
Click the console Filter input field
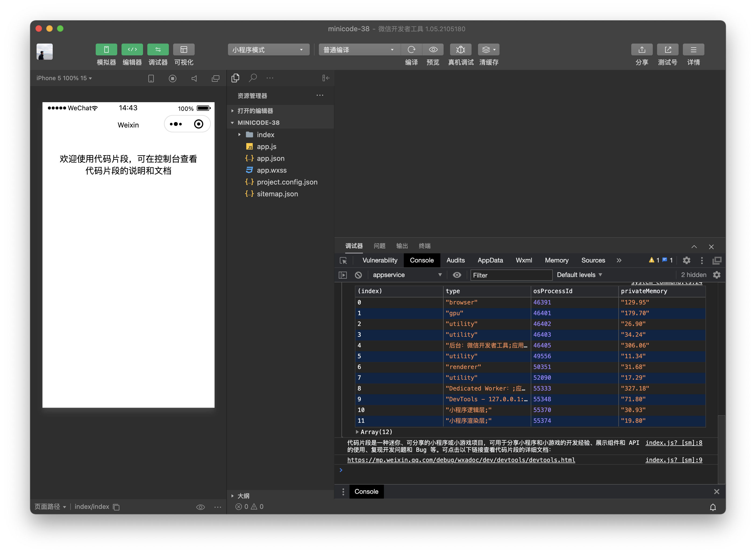(x=511, y=275)
